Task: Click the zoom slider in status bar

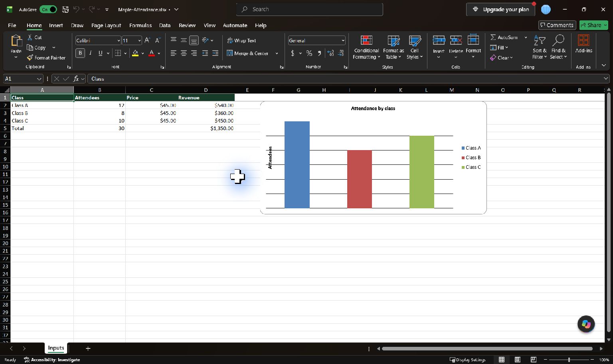Action: point(569,360)
